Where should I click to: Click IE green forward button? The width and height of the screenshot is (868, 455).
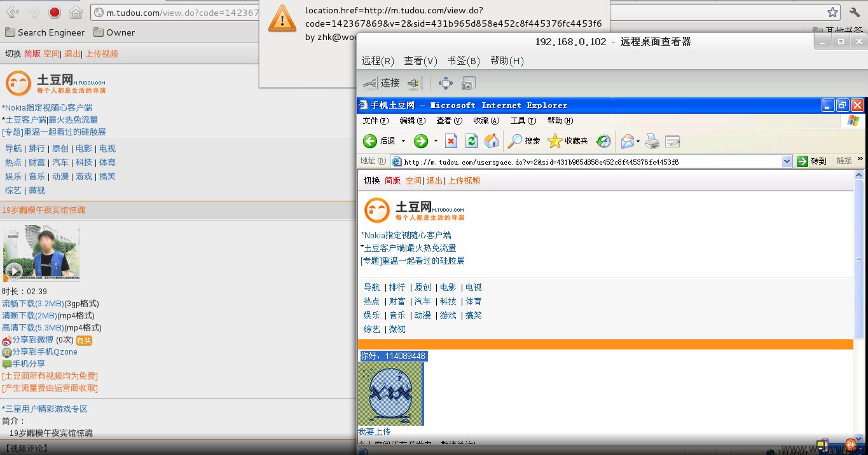[x=420, y=141]
